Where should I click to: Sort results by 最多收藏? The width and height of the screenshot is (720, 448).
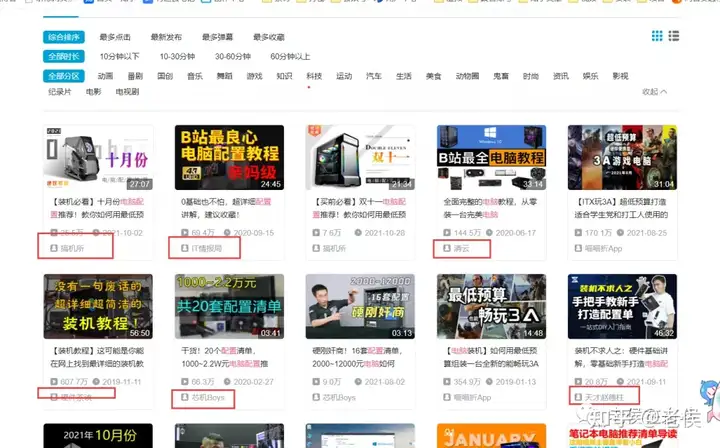(x=269, y=37)
